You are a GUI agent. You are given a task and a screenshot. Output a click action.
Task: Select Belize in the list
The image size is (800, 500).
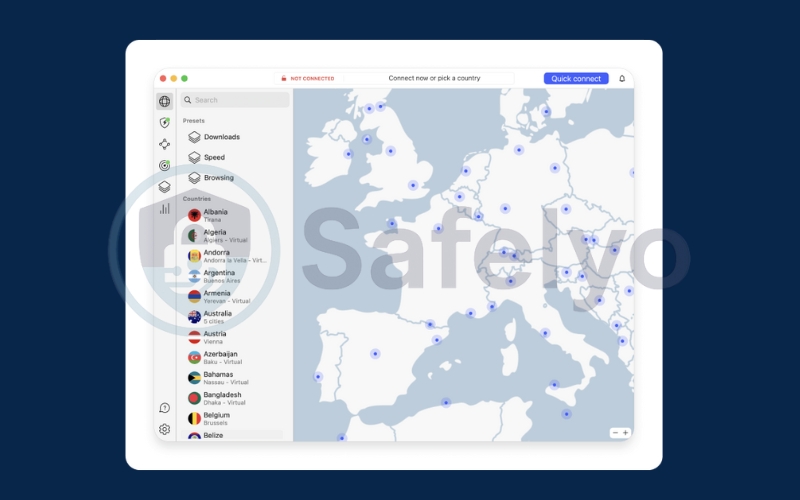point(232,435)
